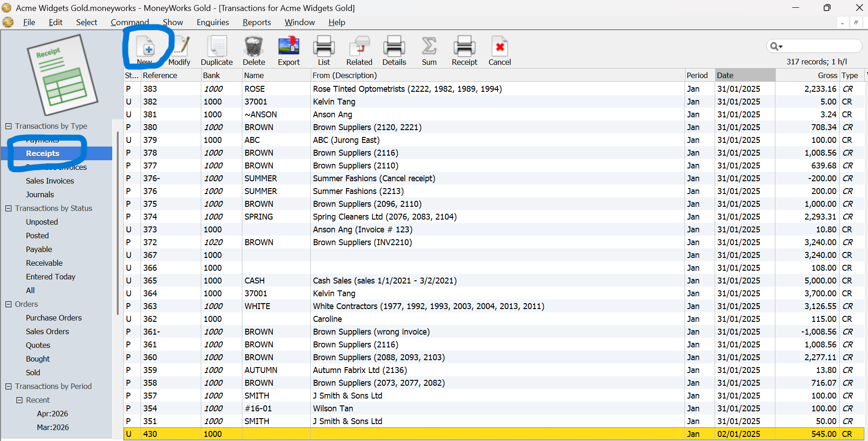Sort by the Name column header
Viewport: 868px width, 441px height.
pos(276,75)
